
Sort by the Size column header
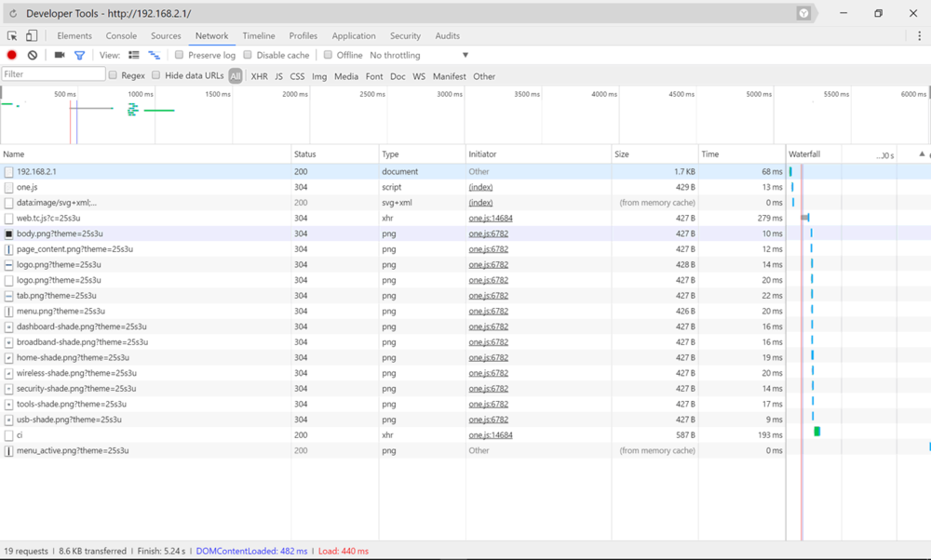click(654, 153)
